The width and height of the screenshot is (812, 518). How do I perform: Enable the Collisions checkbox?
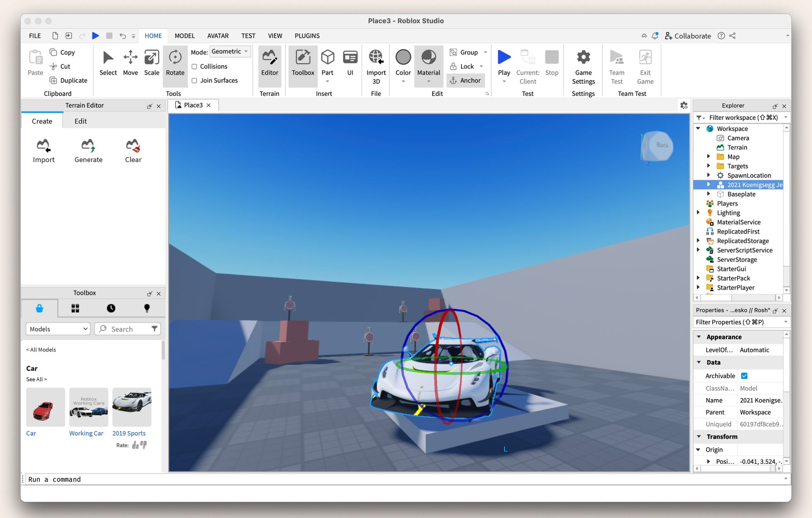coord(194,66)
